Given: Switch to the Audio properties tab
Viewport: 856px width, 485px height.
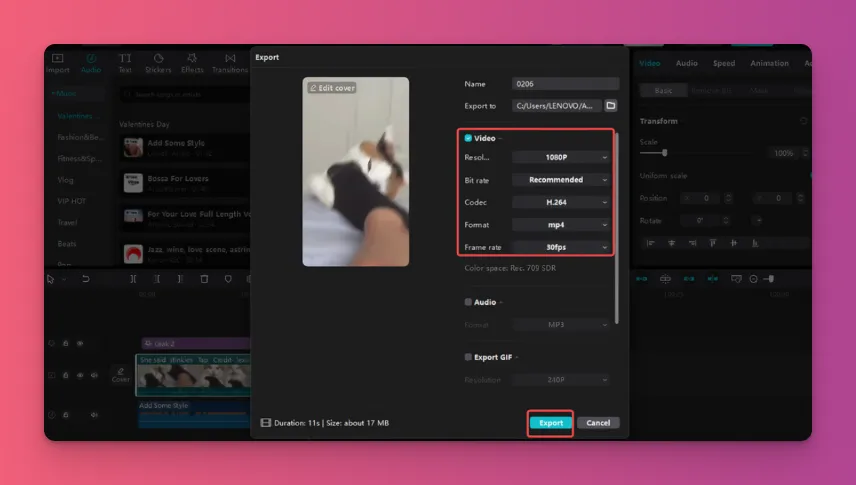Looking at the screenshot, I should tap(687, 63).
